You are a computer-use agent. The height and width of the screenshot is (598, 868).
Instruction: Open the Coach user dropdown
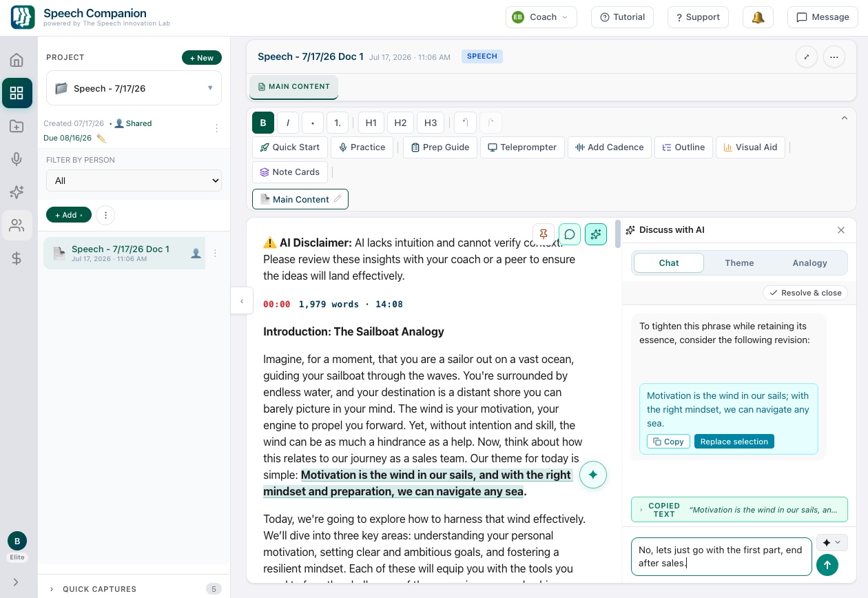coord(541,17)
